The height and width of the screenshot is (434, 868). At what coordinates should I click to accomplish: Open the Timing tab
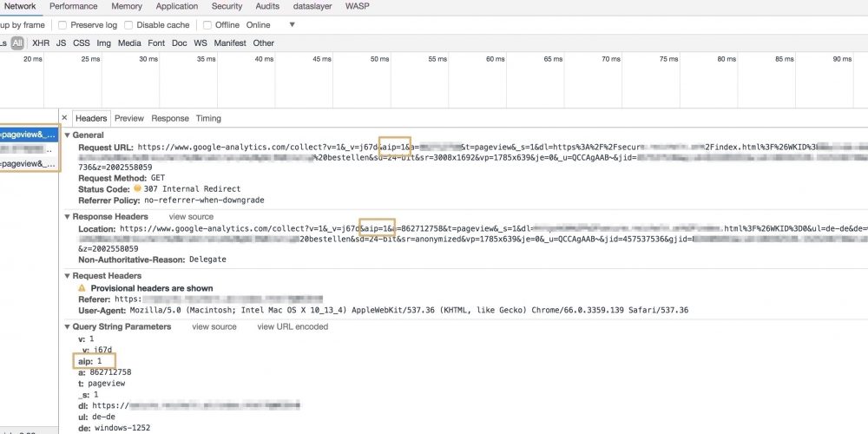point(208,118)
